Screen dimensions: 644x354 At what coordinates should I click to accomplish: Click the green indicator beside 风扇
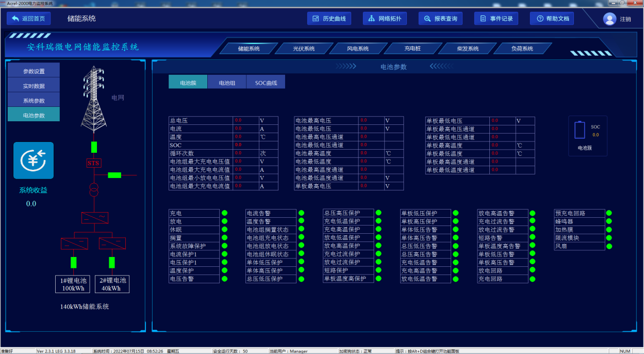tap(609, 246)
